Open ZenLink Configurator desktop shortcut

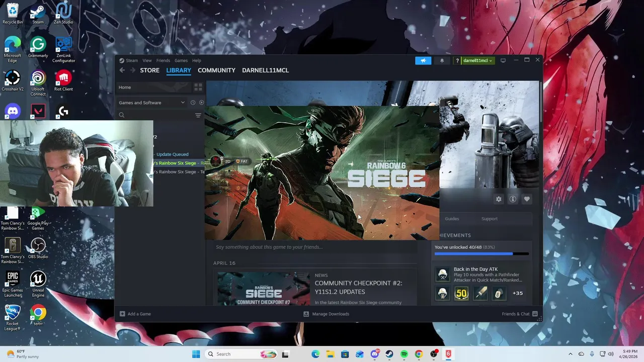[x=63, y=50]
